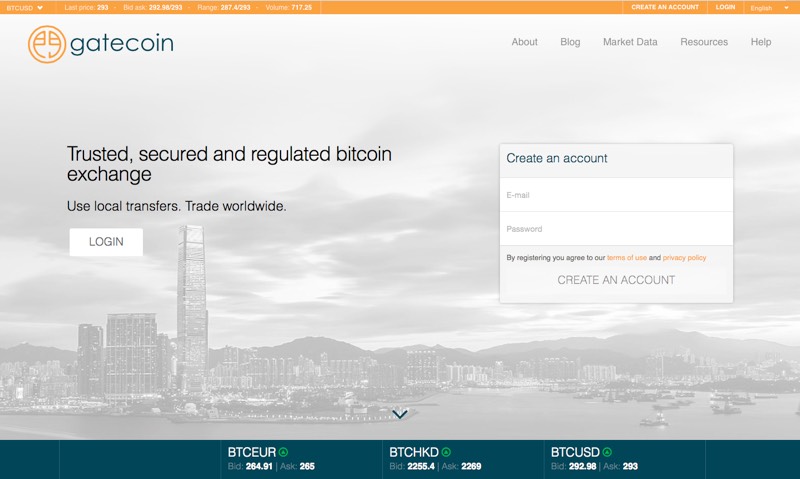Open the privacy policy link
This screenshot has height=479, width=800.
click(x=684, y=258)
